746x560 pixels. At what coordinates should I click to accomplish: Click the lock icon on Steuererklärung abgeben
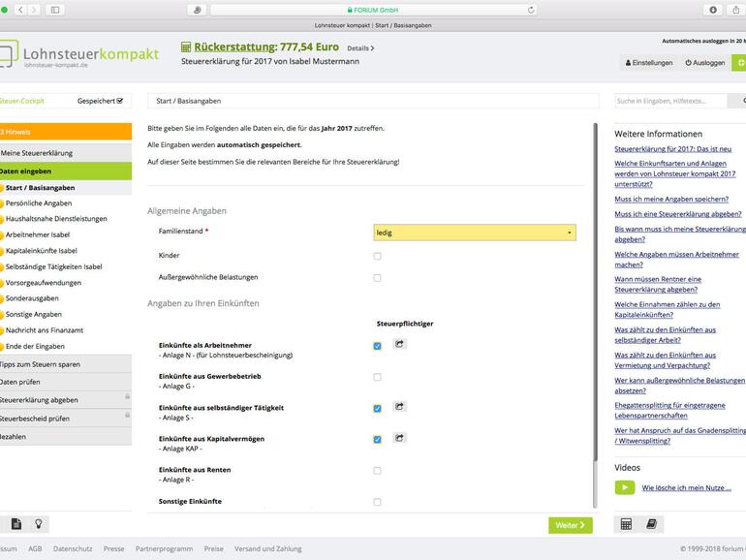pos(127,396)
